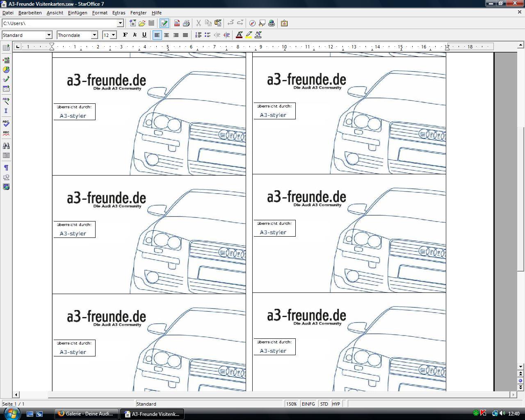
Task: Open the Navigator compass icon
Action: [253, 23]
